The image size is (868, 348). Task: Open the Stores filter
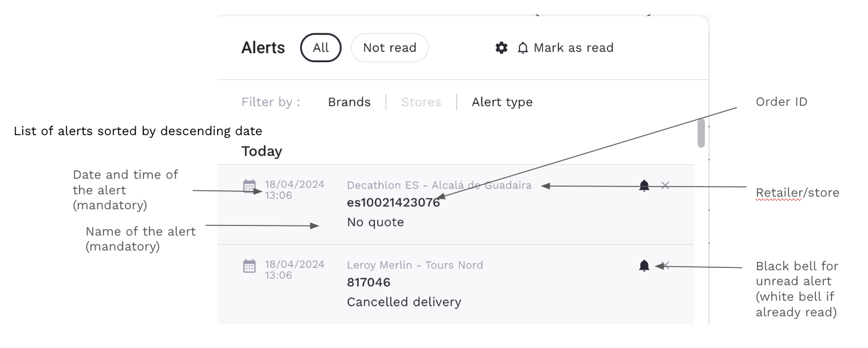click(x=421, y=102)
